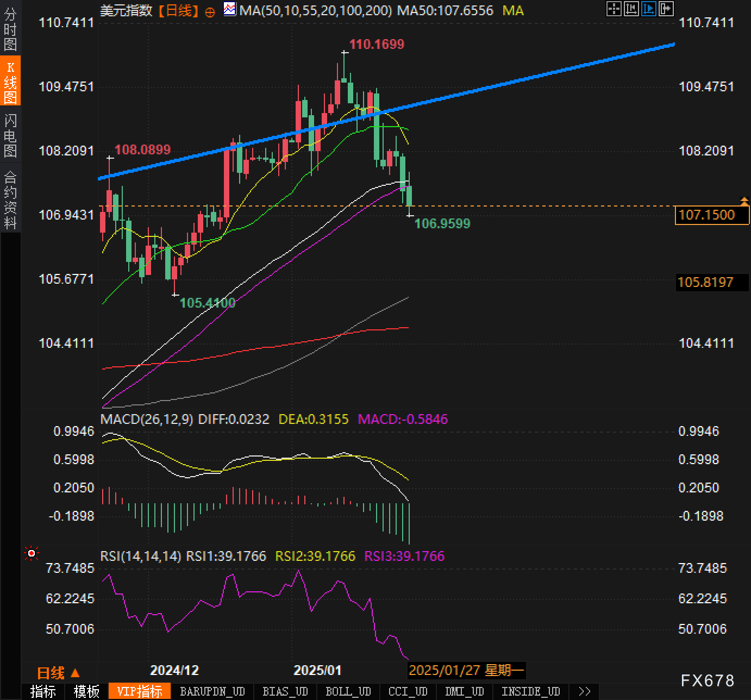Click the orange circle-plus icon beside 日线
Image resolution: width=751 pixels, height=700 pixels.
(210, 12)
